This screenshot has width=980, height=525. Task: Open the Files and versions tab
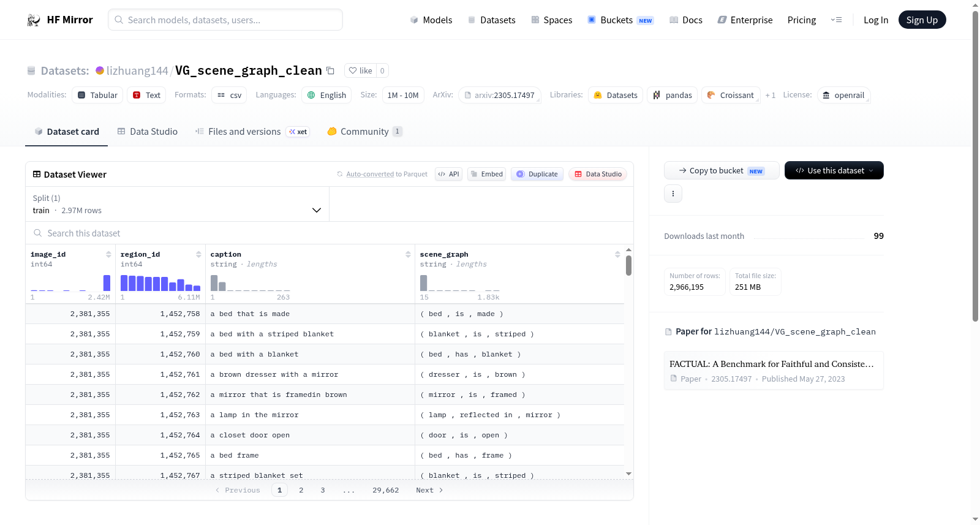252,132
